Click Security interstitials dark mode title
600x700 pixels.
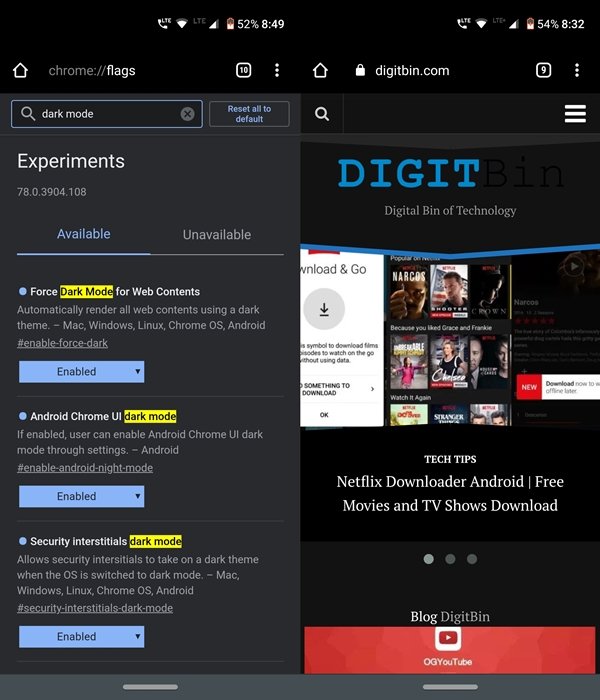pyautogui.click(x=106, y=541)
